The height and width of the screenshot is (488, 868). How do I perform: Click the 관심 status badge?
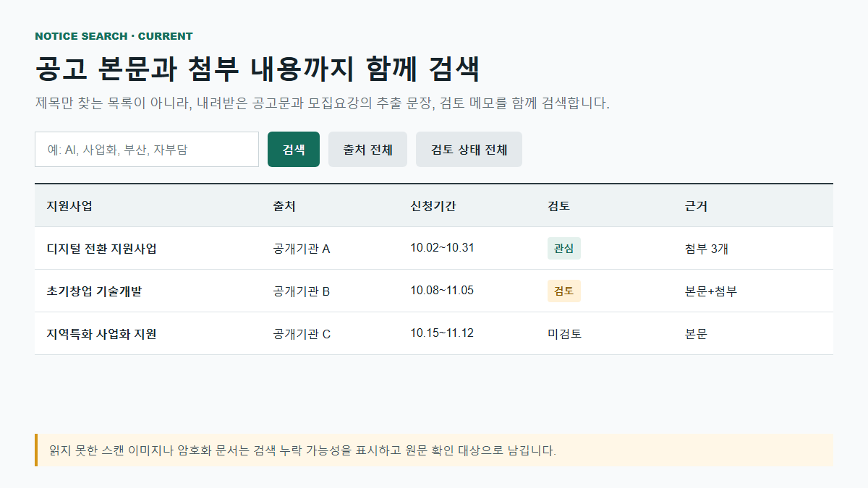(x=564, y=248)
